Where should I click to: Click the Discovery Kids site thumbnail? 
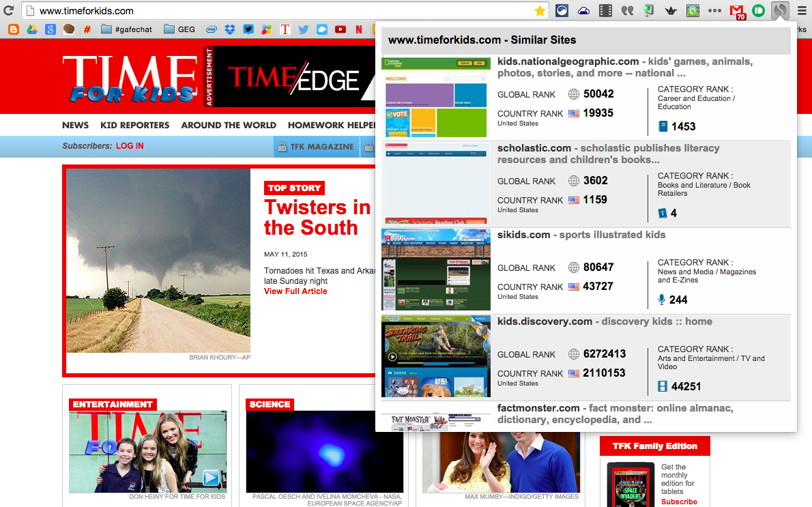point(436,356)
